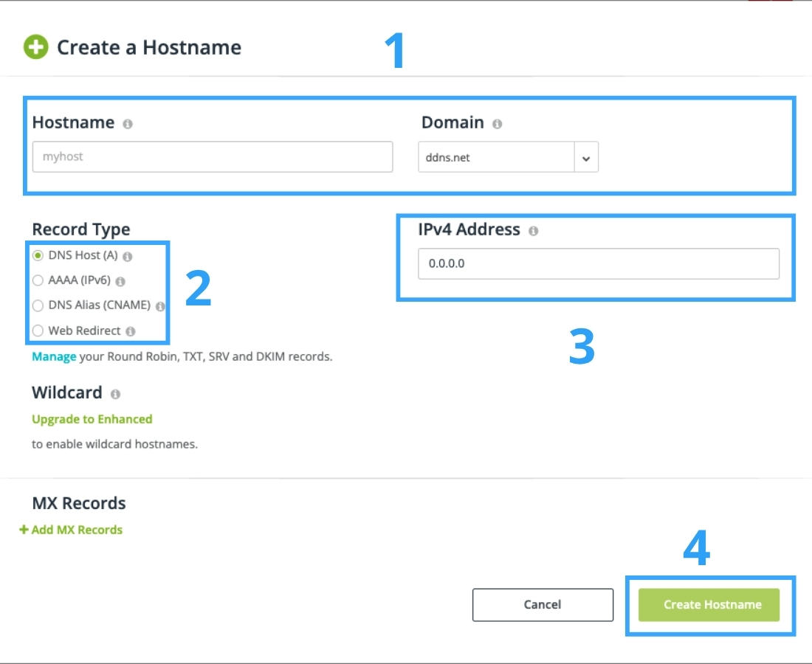Open the Domain dropdown showing ddns.net

587,156
